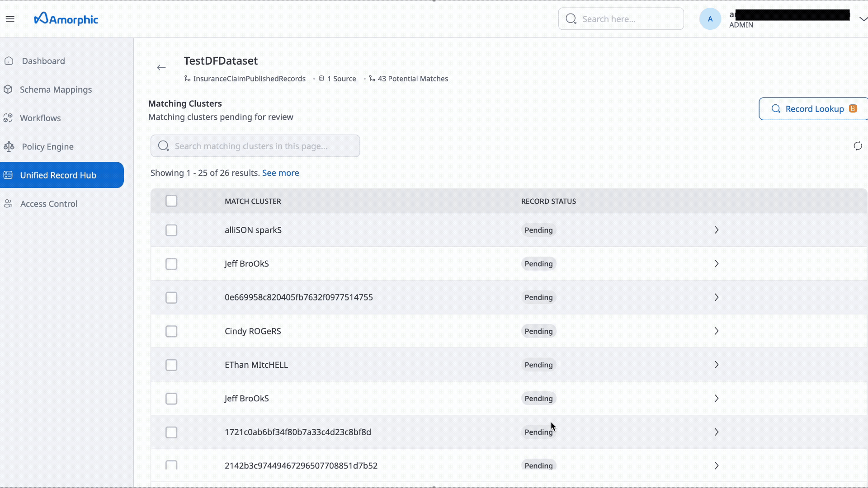Expand the EThan MItcHELL match cluster

717,364
